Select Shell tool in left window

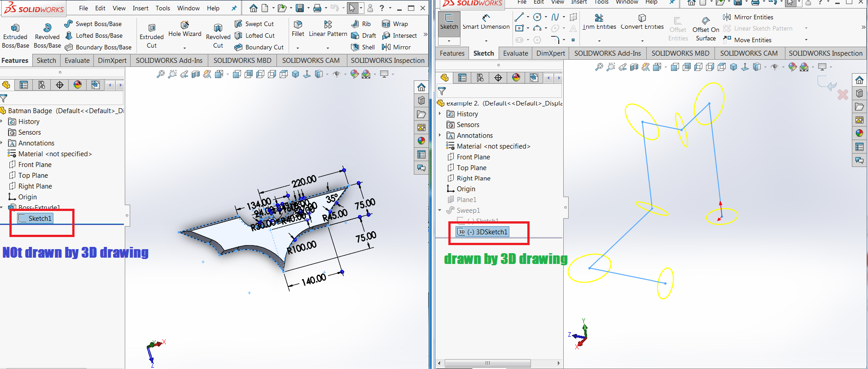coord(363,47)
